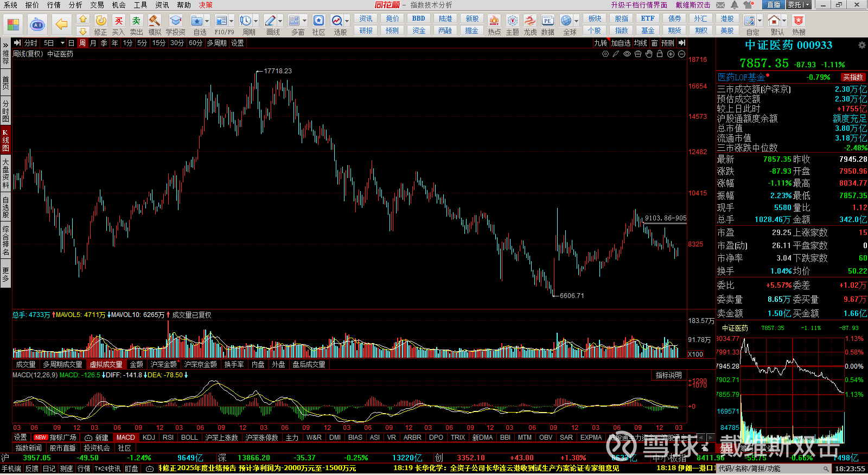Click the 直播 live button
Image resolution: width=868 pixels, height=475 pixels.
pos(773,5)
